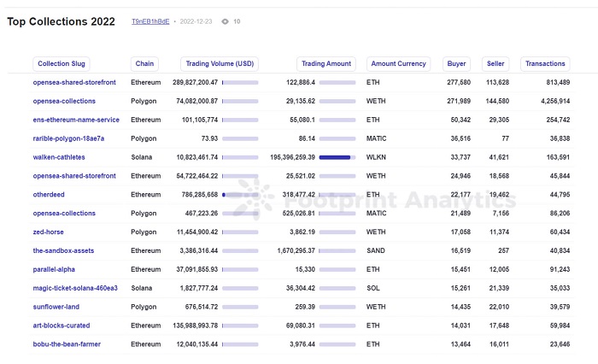This screenshot has width=598, height=364.
Task: Click the art-blocks-curated collection link
Action: (x=62, y=326)
